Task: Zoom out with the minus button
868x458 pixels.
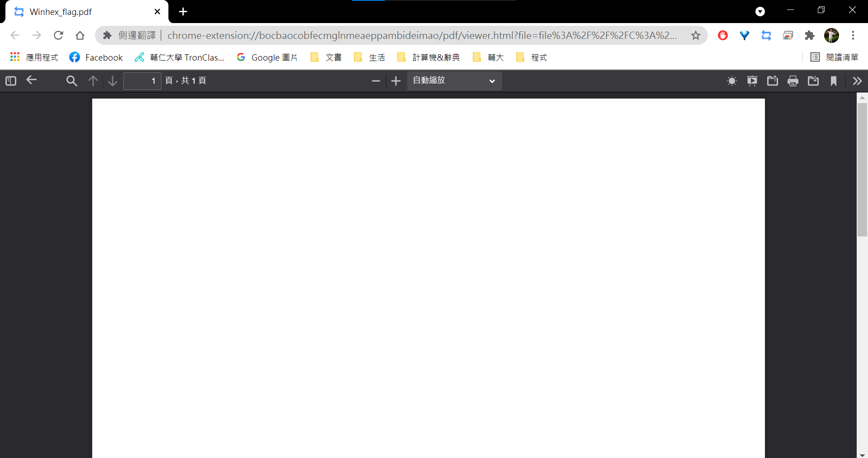Action: [376, 81]
